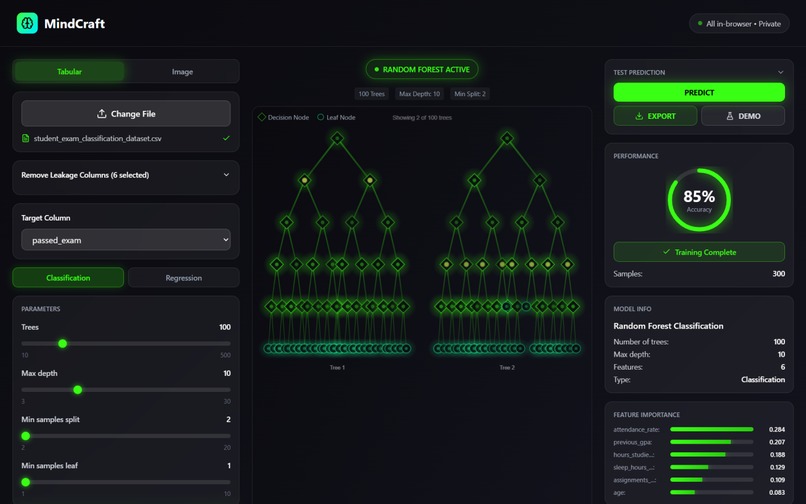
Task: Adjust the Max depth slider handle
Action: point(78,390)
